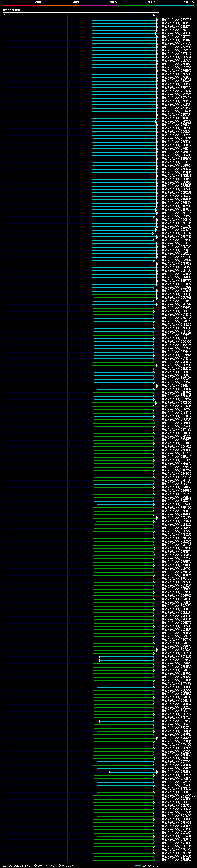Select the UniRef100_Q93XP0 label
The width and height of the screenshot is (197, 868).
click(177, 94)
